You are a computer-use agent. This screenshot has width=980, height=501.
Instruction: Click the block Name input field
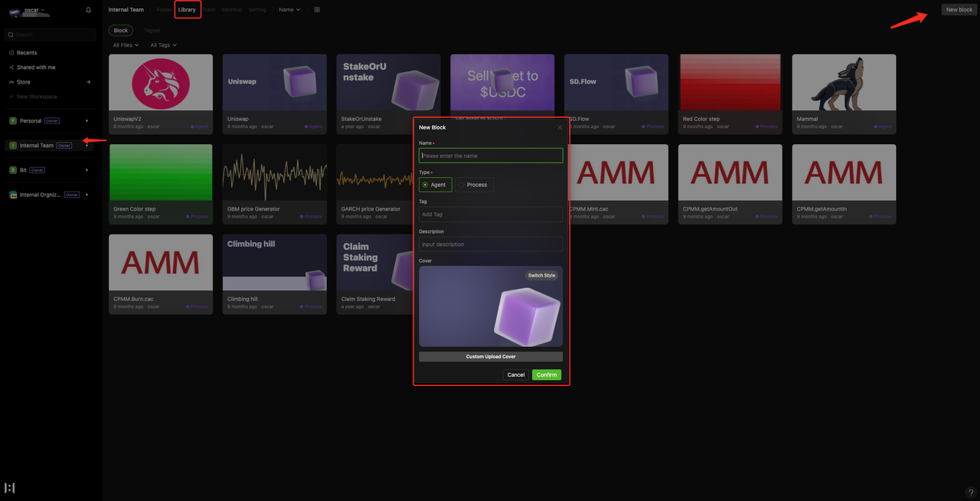point(490,156)
